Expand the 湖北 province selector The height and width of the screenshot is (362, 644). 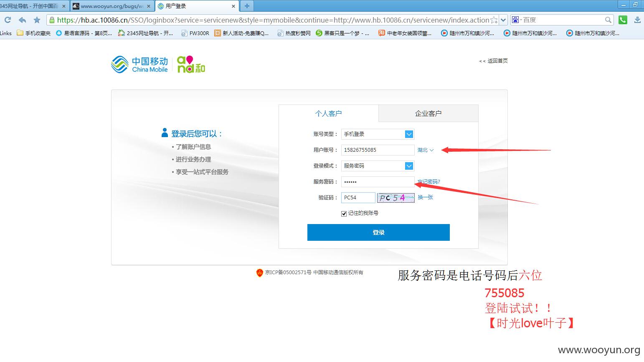pyautogui.click(x=426, y=150)
